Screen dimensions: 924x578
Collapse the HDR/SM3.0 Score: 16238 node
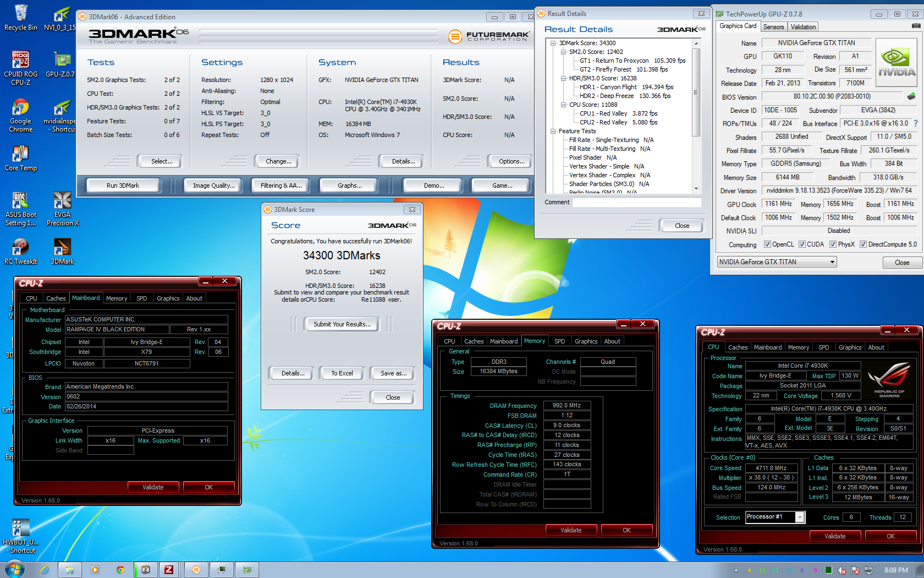[x=564, y=78]
